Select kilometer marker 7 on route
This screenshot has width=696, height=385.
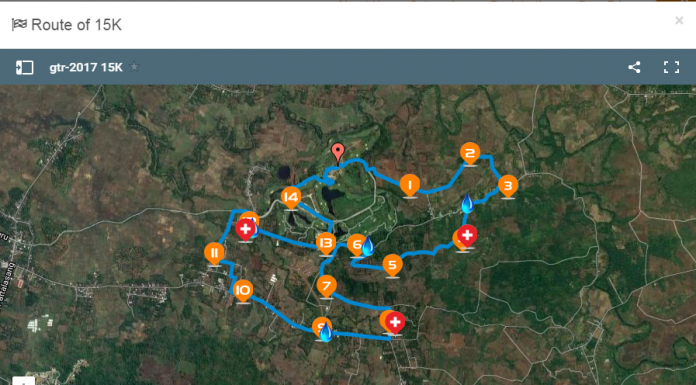tap(326, 286)
